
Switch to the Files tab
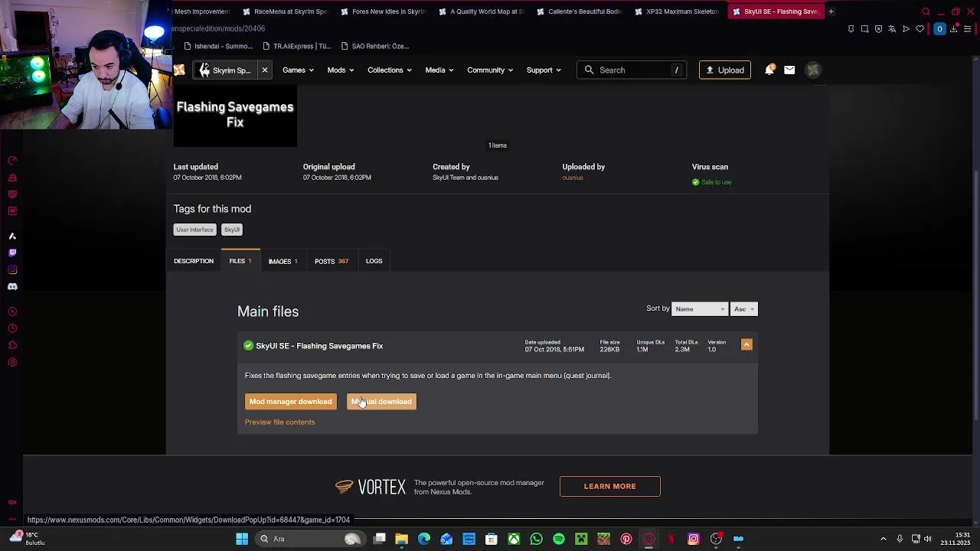(x=240, y=261)
